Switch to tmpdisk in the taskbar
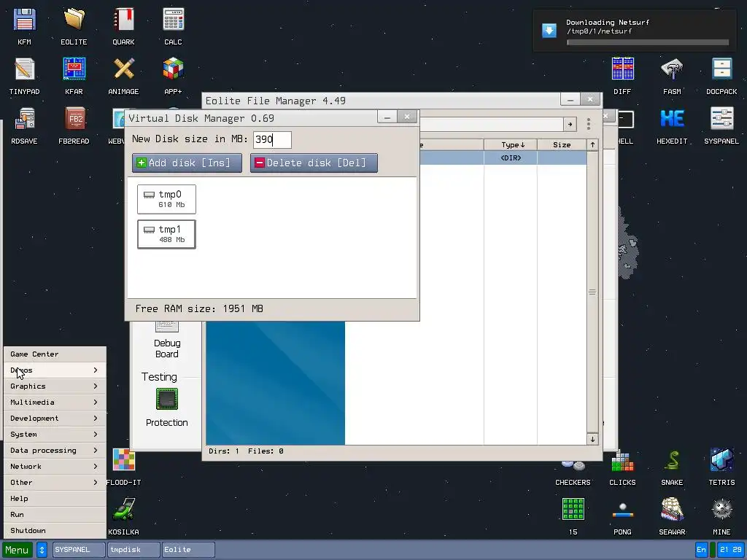 coord(133,550)
